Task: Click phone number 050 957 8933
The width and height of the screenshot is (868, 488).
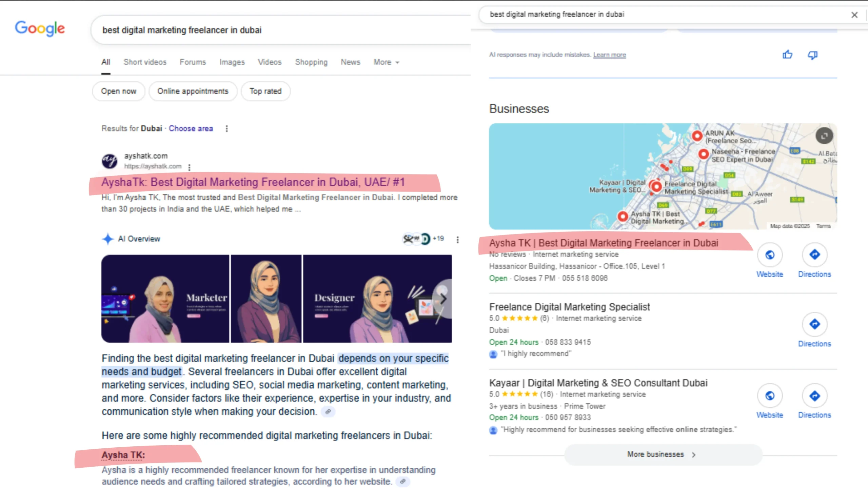Action: pos(568,418)
